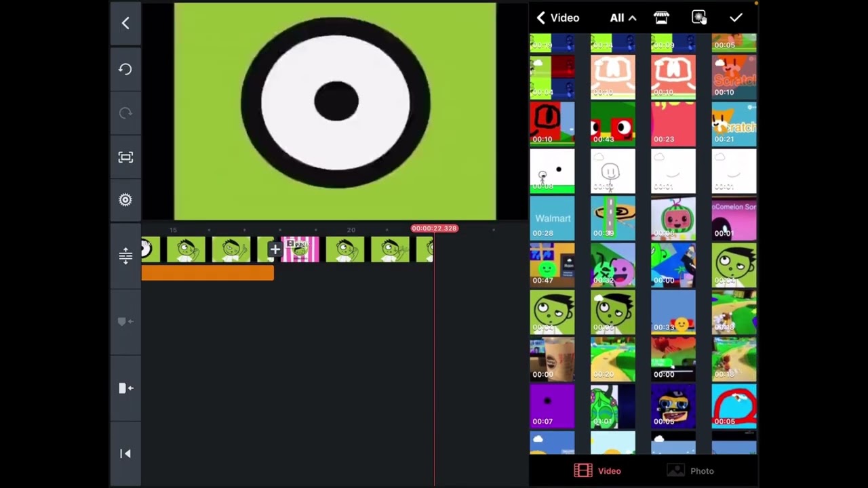Select the pink smiley face video lasting 00:32
868x488 pixels.
[613, 265]
